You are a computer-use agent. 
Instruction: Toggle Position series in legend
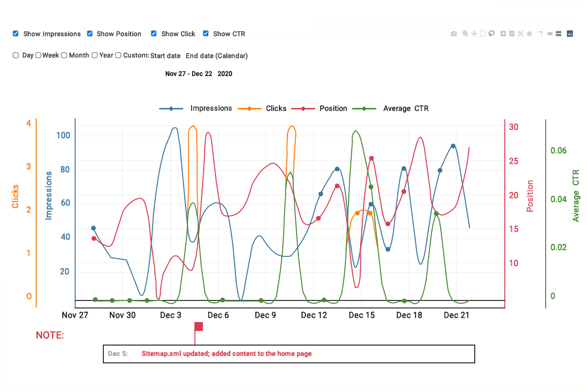[319, 108]
